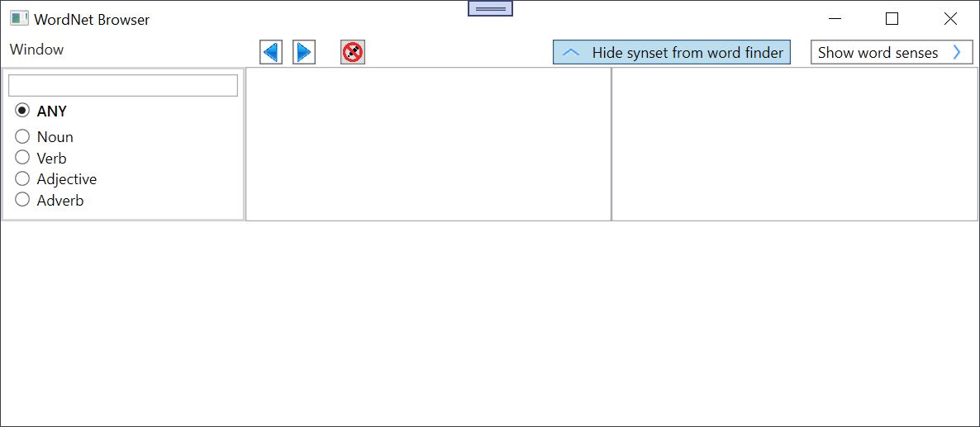
Task: Expand Show word senses panel
Action: pos(892,52)
